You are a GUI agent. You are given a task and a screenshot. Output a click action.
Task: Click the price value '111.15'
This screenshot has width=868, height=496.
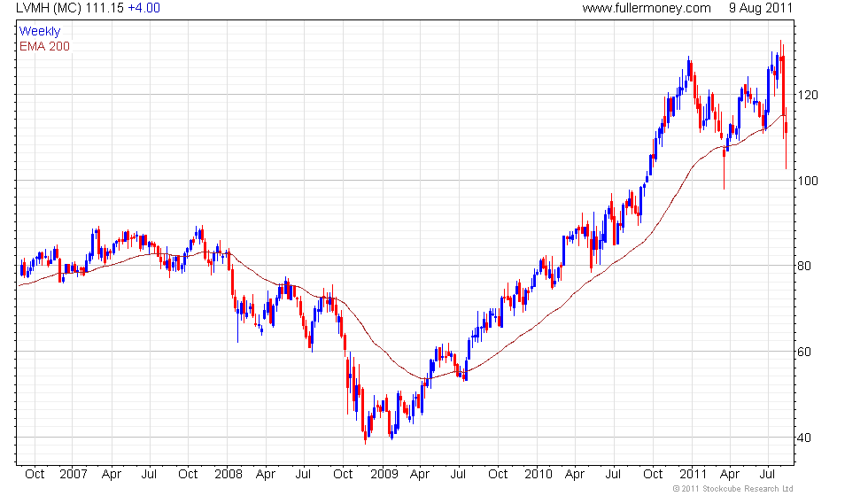click(105, 8)
